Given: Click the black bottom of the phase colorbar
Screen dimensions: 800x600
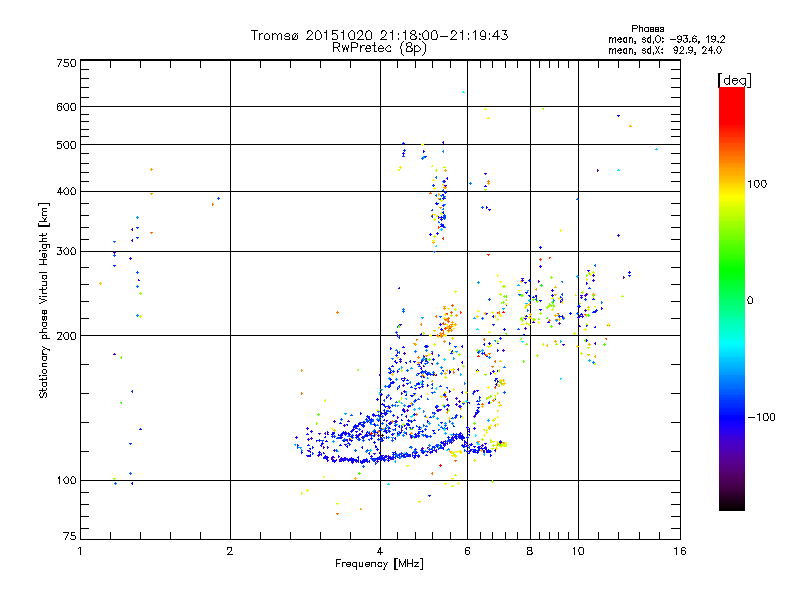Looking at the screenshot, I should [x=732, y=503].
